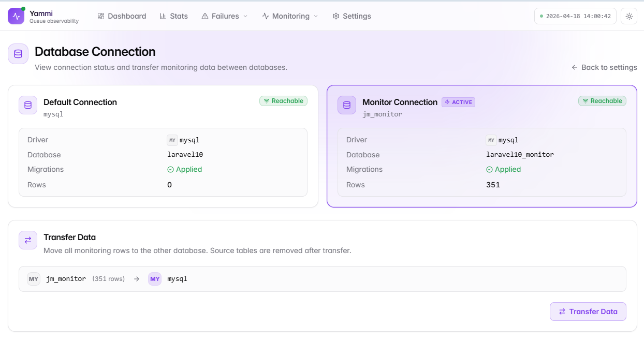Click the Default Connection database icon
Viewport: 644px width, 340px height.
(x=28, y=105)
